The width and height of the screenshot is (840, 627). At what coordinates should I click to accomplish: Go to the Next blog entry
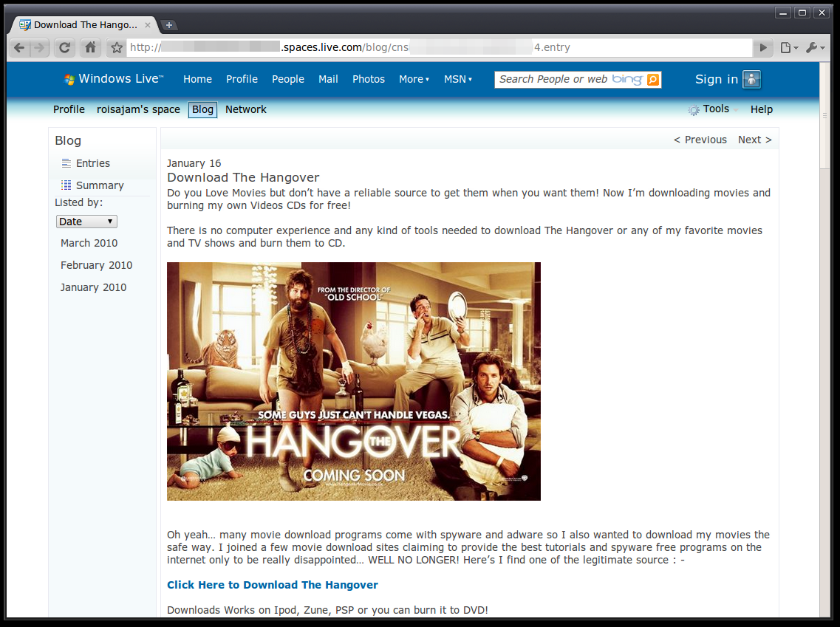point(755,140)
